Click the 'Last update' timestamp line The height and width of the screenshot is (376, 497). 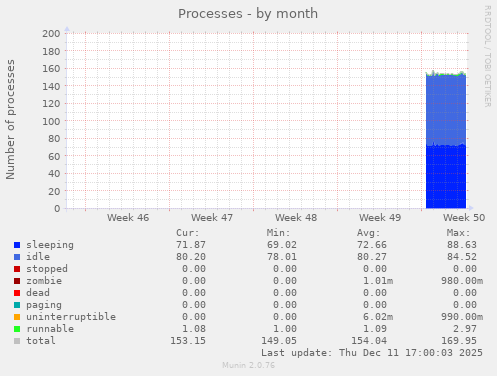[x=372, y=353]
